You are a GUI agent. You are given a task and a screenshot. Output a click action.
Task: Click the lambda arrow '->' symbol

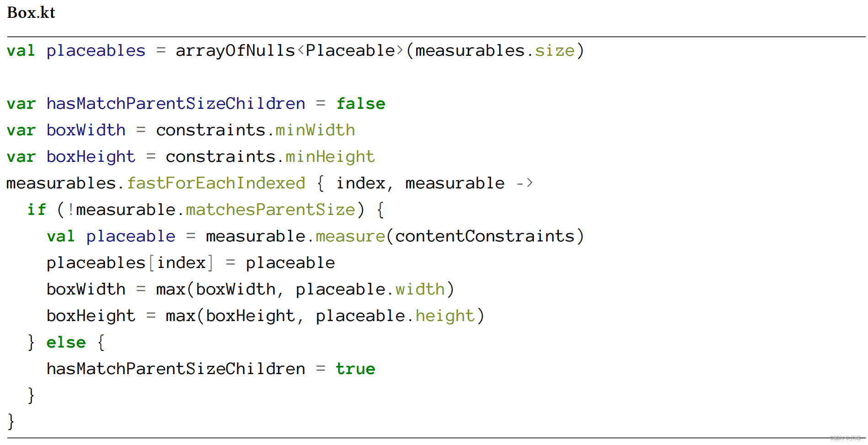(x=524, y=183)
